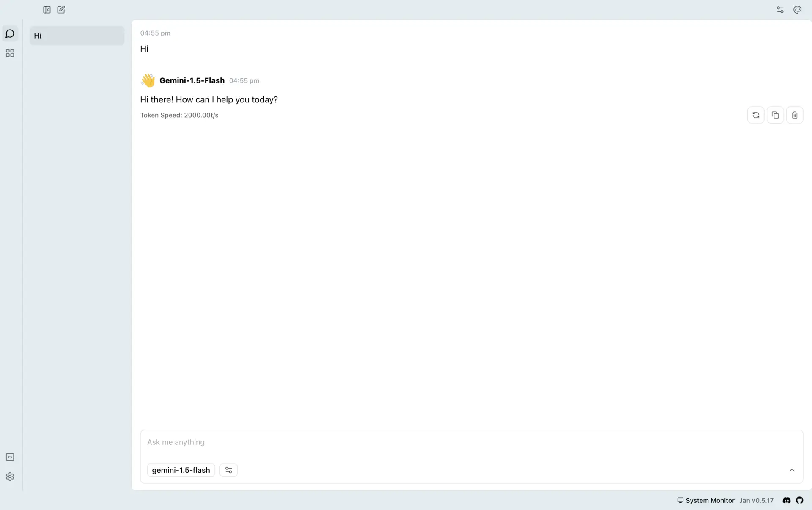Open the GitHub link icon
The width and height of the screenshot is (812, 510).
(799, 500)
